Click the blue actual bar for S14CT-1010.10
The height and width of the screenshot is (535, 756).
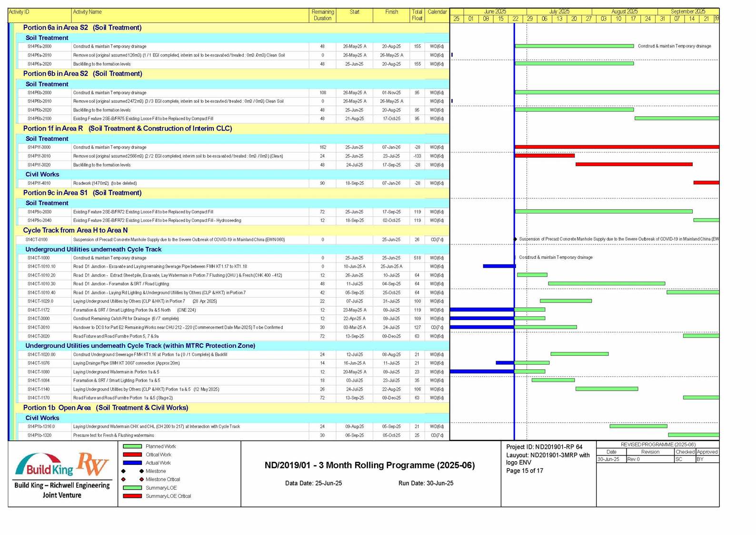[499, 266]
